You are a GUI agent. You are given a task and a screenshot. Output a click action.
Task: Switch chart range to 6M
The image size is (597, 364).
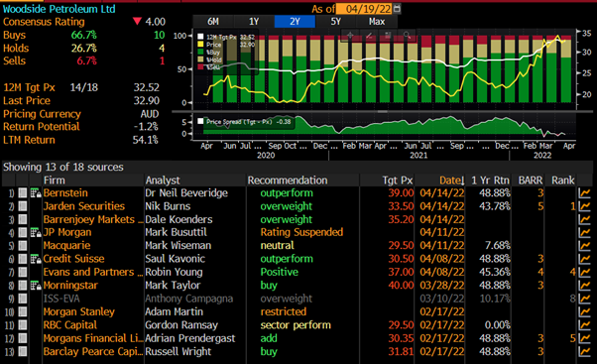point(213,22)
